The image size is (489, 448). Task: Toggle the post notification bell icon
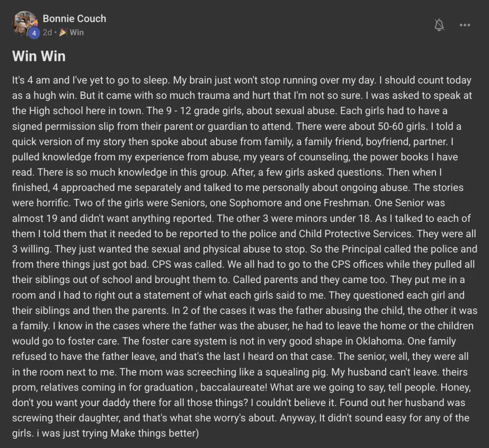tap(439, 25)
